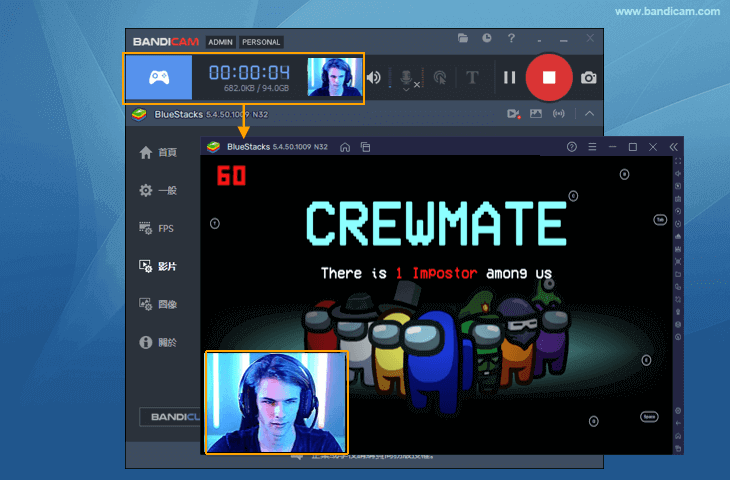Screen dimensions: 730x480
Task: Toggle the microphone recording
Action: point(407,78)
